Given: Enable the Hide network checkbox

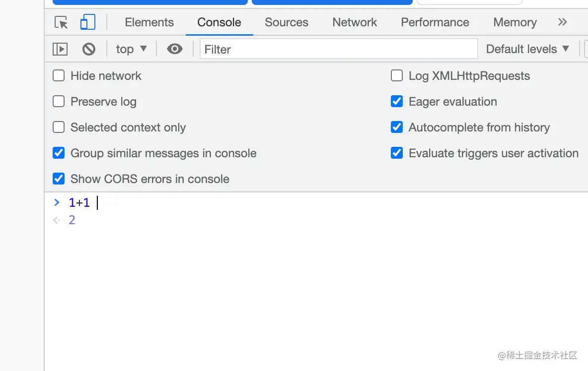Looking at the screenshot, I should (x=59, y=75).
